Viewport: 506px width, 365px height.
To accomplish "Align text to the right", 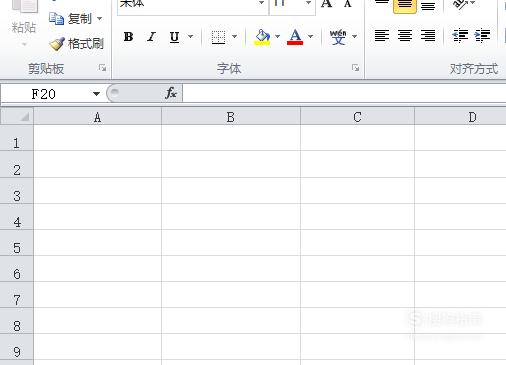I will 428,35.
